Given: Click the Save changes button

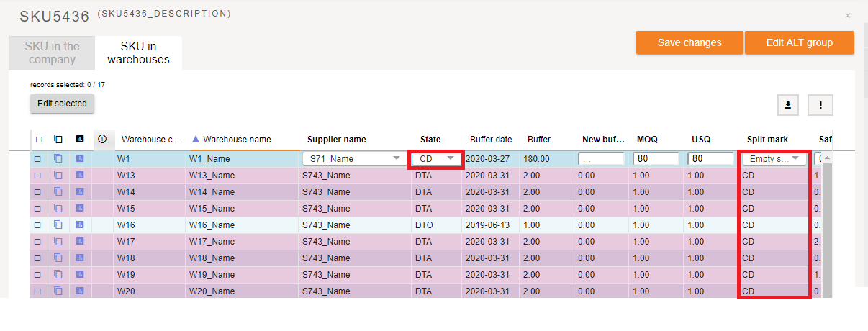Looking at the screenshot, I should tap(689, 42).
